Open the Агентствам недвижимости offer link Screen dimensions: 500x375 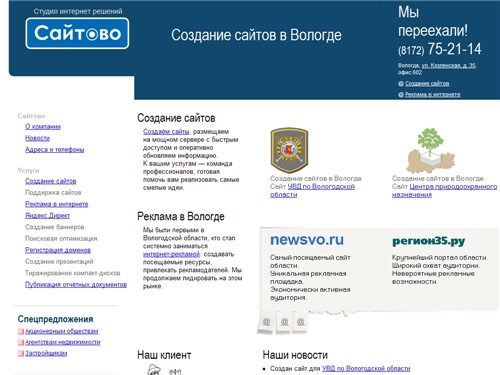tap(63, 342)
